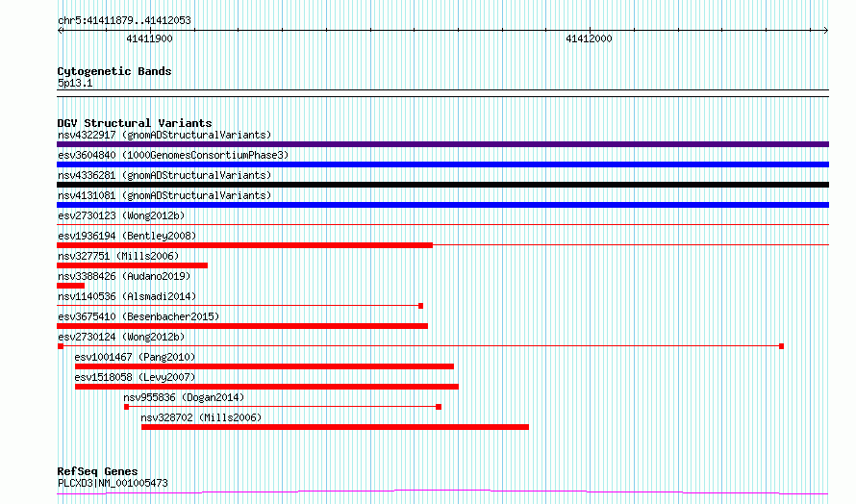
Task: Open esv2730124 (Wong2012b) variant label
Action: pyautogui.click(x=121, y=337)
